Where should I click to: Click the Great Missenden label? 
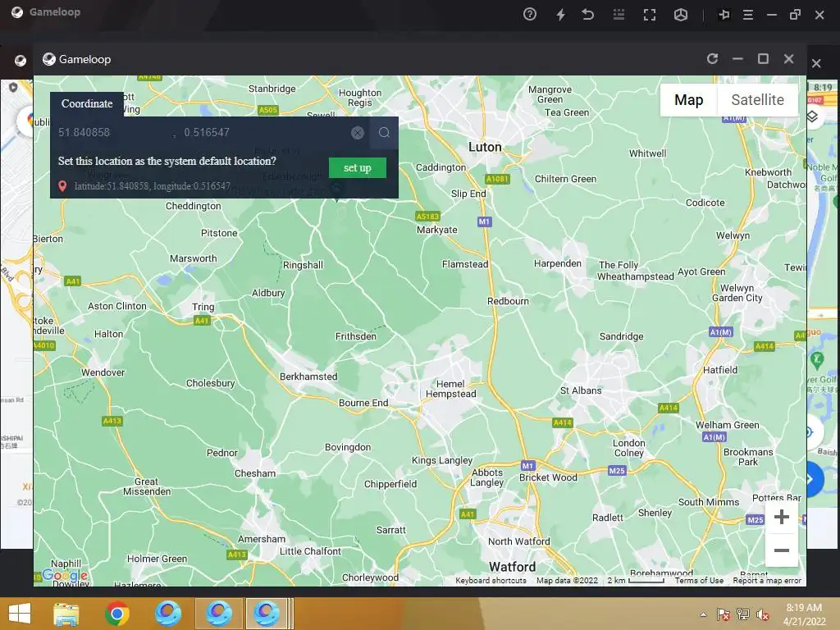[147, 486]
